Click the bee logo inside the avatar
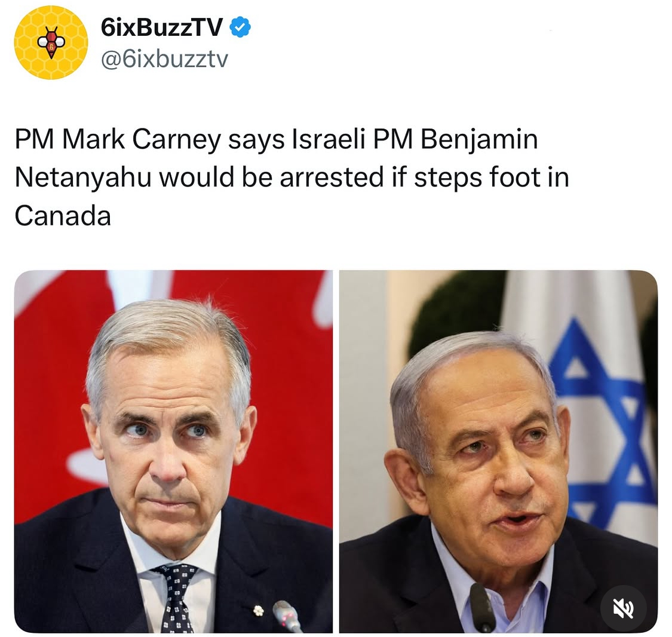This screenshot has width=672, height=637. pos(51,42)
